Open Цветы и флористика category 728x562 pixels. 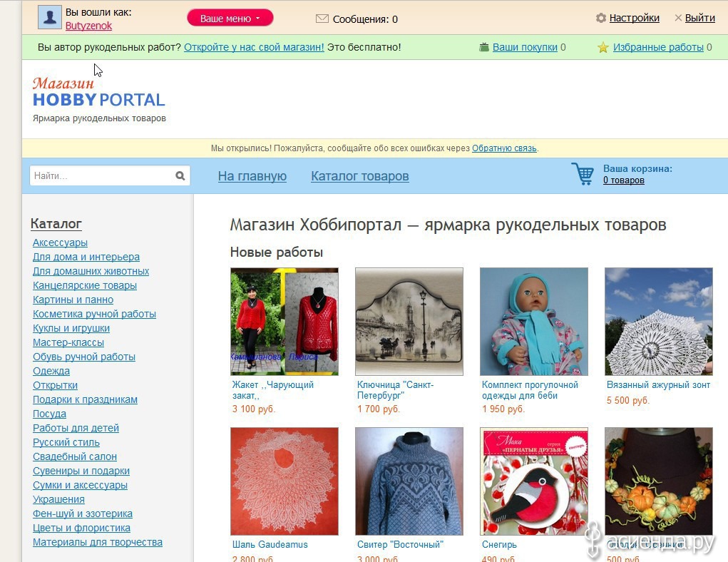[81, 528]
